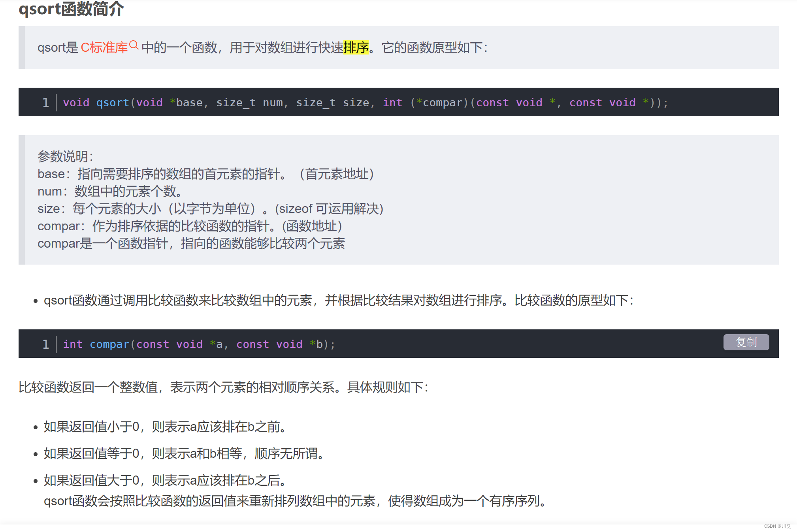Image resolution: width=797 pixels, height=532 pixels.
Task: Click the base parameter description line
Action: [206, 174]
